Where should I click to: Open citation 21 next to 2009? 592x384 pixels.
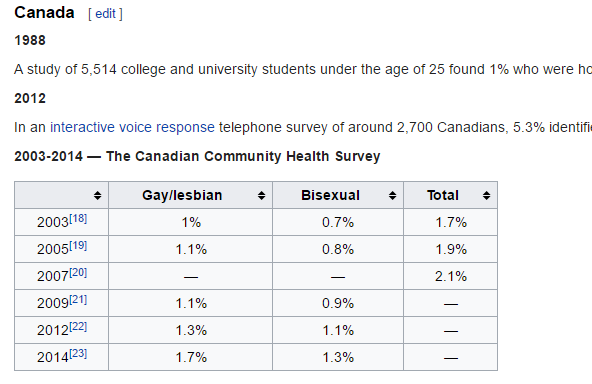tap(78, 299)
